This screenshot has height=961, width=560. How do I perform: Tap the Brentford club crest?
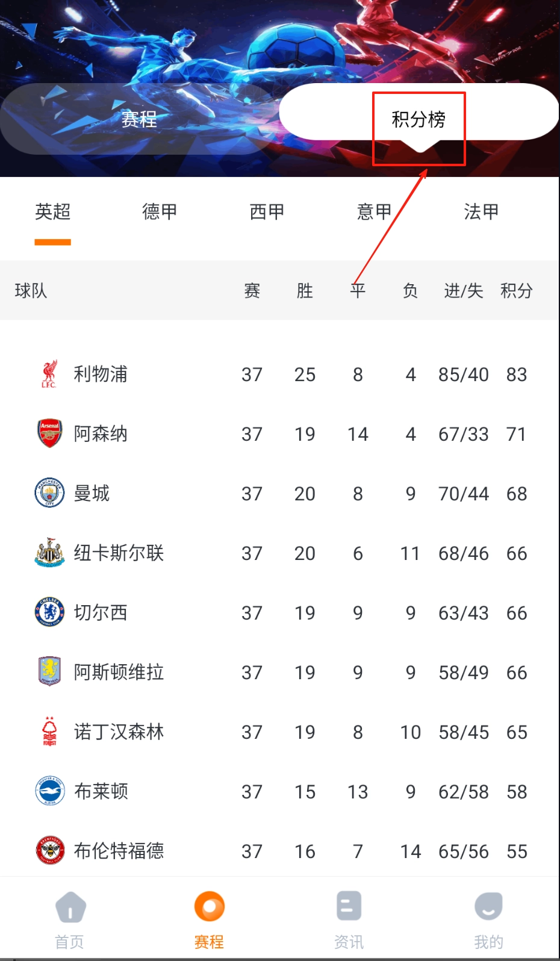click(49, 851)
